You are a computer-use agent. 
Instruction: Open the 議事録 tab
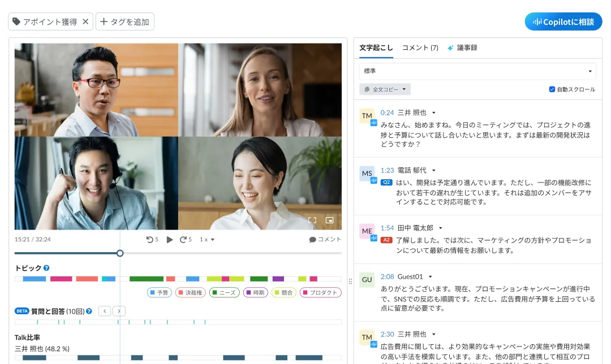tap(462, 48)
